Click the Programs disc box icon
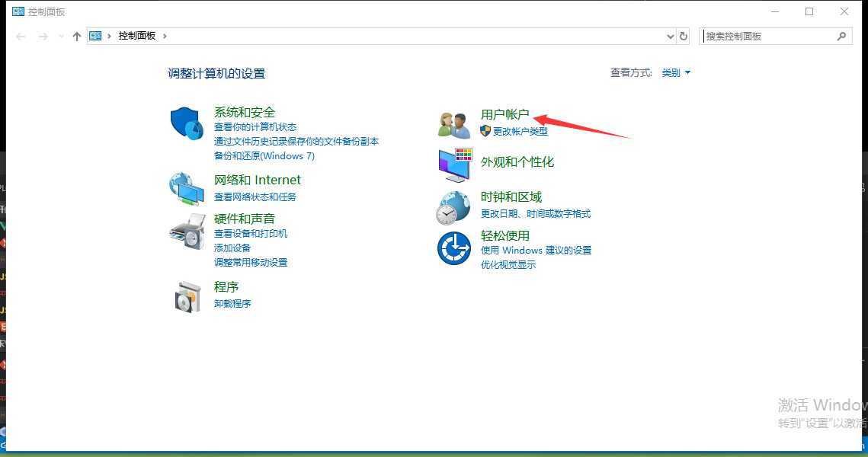The image size is (868, 457). pos(187,297)
